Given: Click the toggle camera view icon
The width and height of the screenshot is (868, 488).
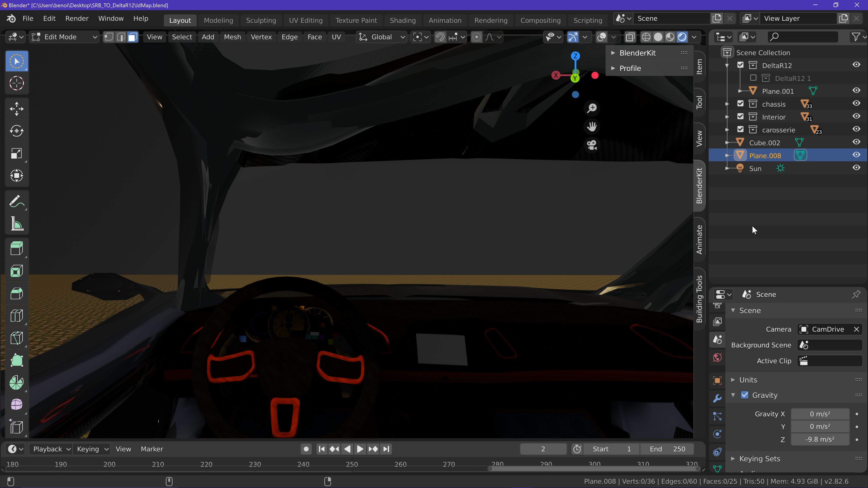Looking at the screenshot, I should (x=592, y=145).
